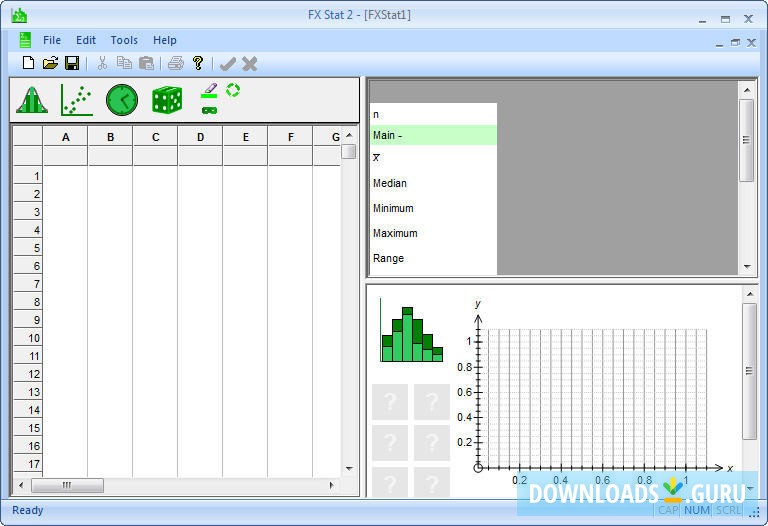The image size is (768, 526).
Task: Open the File menu
Action: (x=52, y=40)
